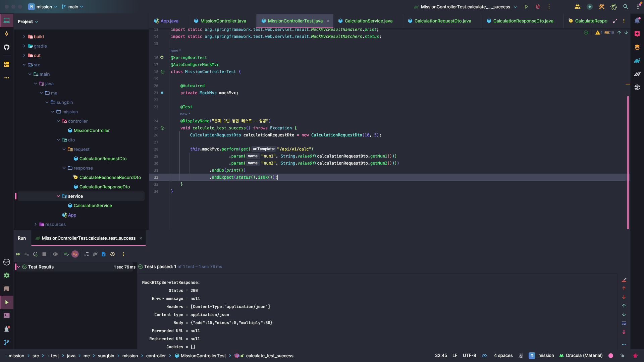The width and height of the screenshot is (644, 362).
Task: Open IDE settings tools icon
Action: (602, 7)
